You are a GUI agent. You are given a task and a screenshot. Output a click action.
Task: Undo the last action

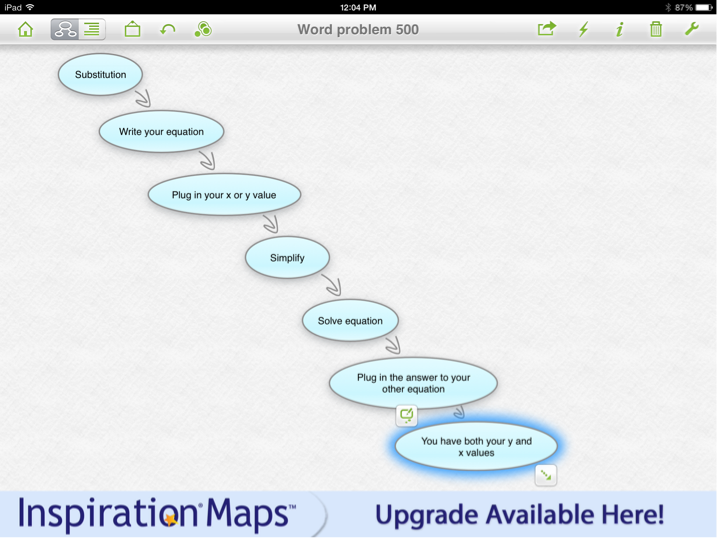[x=168, y=29]
